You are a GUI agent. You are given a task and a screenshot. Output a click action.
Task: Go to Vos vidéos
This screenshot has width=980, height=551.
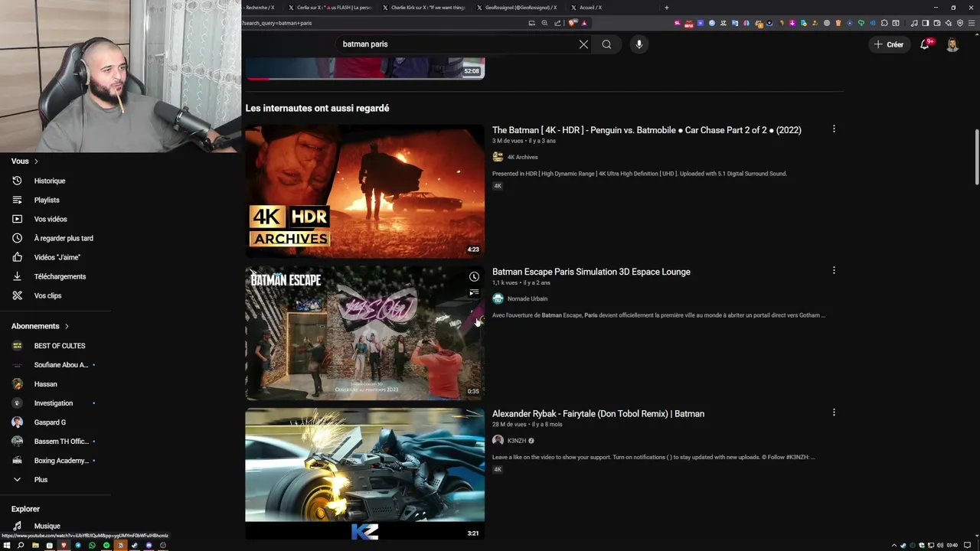pos(51,219)
